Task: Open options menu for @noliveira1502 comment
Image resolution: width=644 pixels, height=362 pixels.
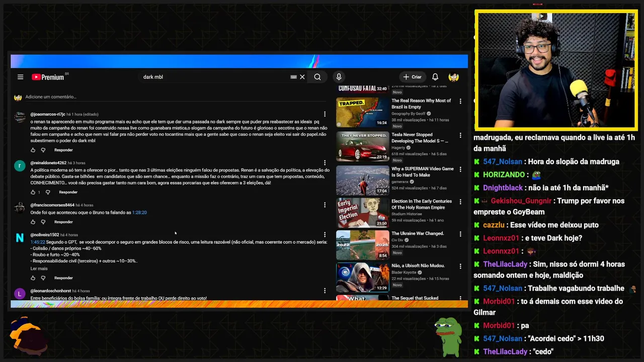Action: point(325,235)
